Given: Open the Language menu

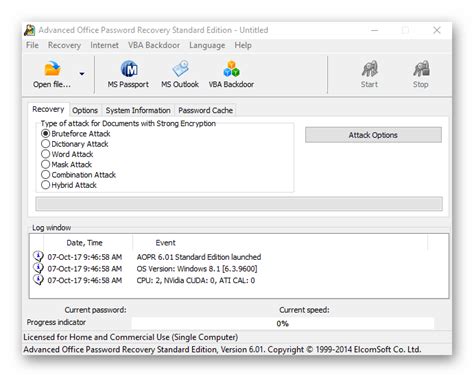Looking at the screenshot, I should [x=207, y=45].
